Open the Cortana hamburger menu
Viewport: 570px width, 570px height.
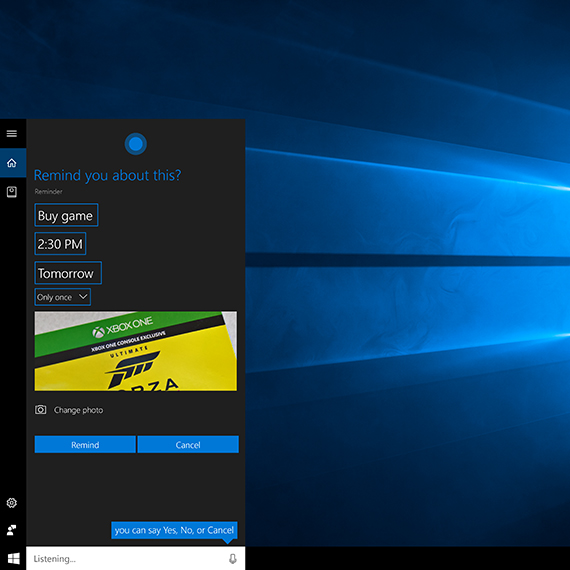point(12,133)
